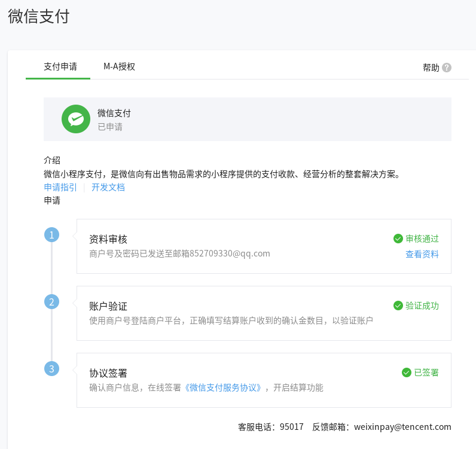Click the email 852709330@qq.com text
Screen dimensions: 476x449
[230, 253]
